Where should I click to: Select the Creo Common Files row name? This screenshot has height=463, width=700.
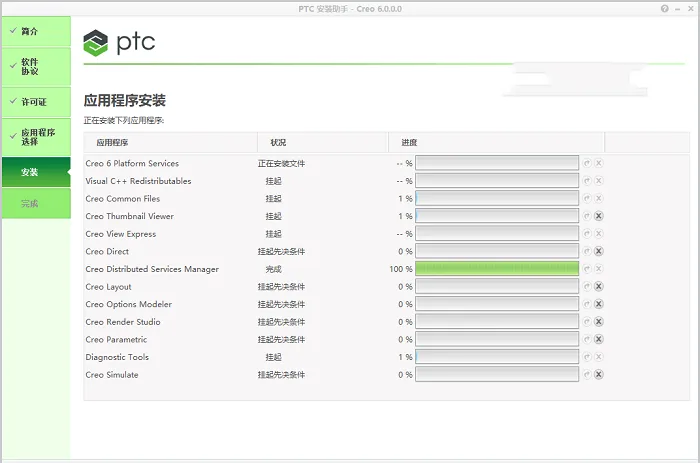123,199
